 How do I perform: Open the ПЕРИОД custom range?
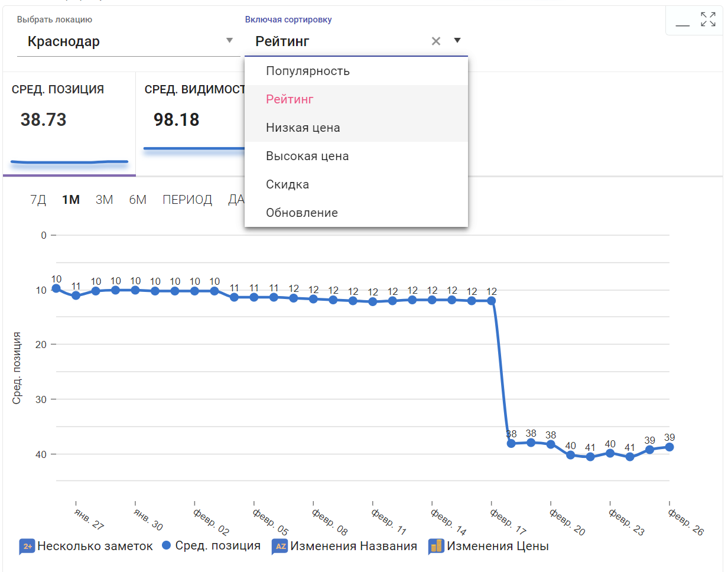[x=187, y=200]
